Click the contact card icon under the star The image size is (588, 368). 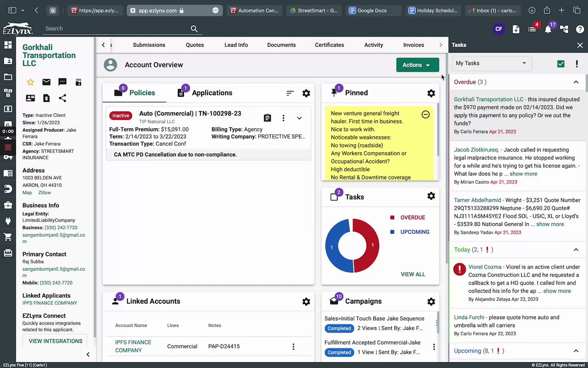[30, 98]
